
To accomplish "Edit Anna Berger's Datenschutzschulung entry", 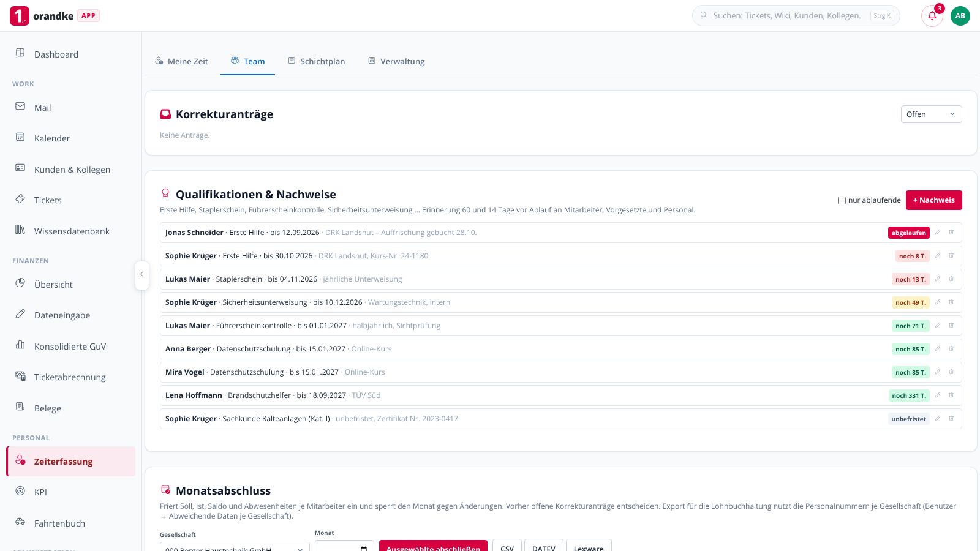I will click(938, 349).
